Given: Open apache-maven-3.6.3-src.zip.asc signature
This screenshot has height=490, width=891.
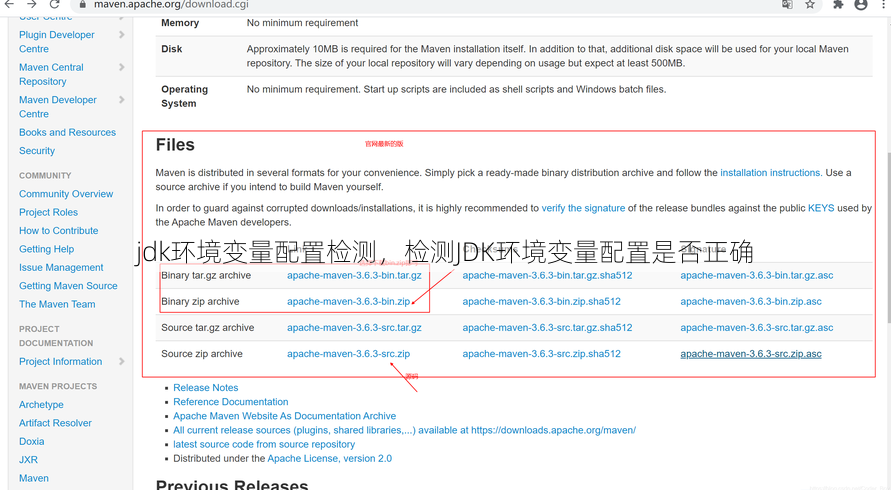Looking at the screenshot, I should 751,354.
